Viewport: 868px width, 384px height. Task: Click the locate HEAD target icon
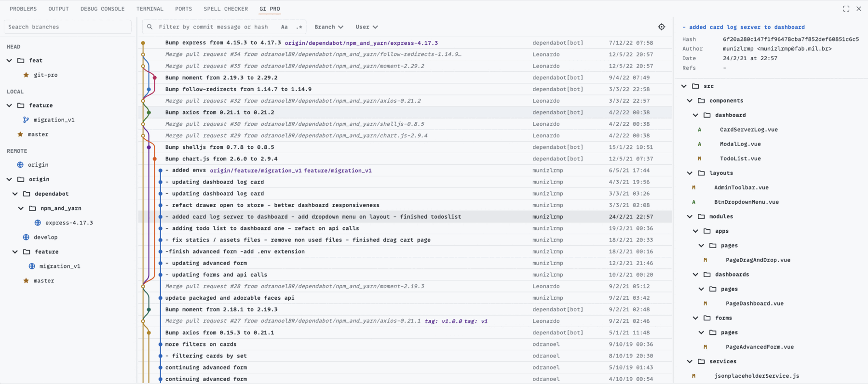pos(662,27)
